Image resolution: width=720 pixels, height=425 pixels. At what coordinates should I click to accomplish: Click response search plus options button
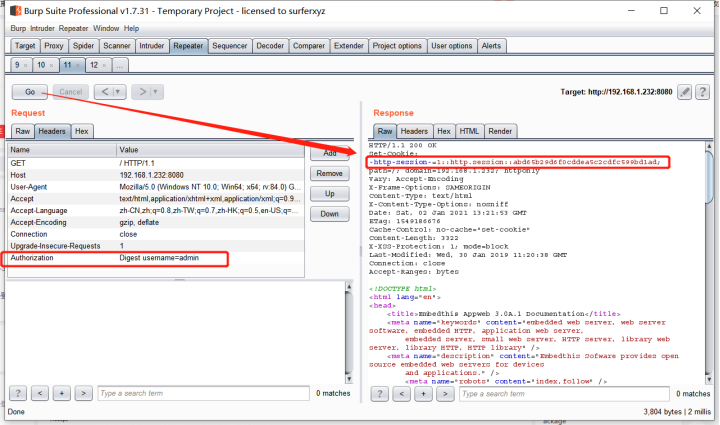(x=423, y=394)
